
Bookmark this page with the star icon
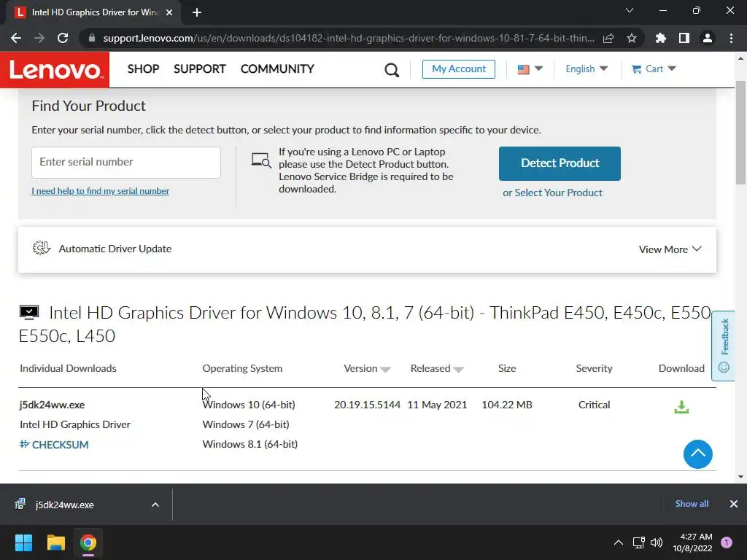[x=632, y=38]
